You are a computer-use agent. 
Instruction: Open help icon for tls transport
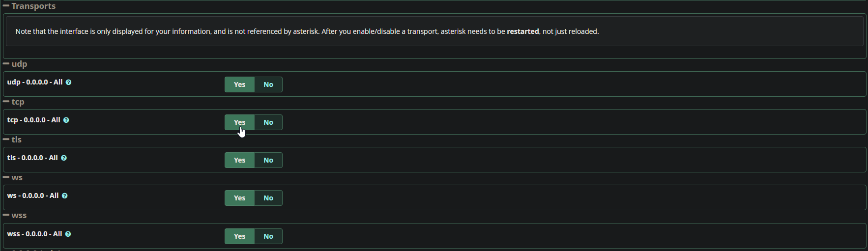[64, 158]
